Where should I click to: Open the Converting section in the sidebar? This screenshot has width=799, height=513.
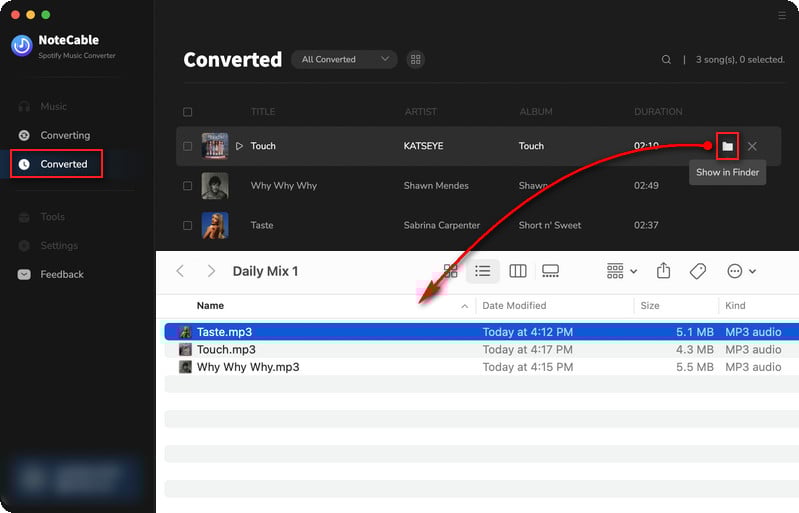(54, 135)
